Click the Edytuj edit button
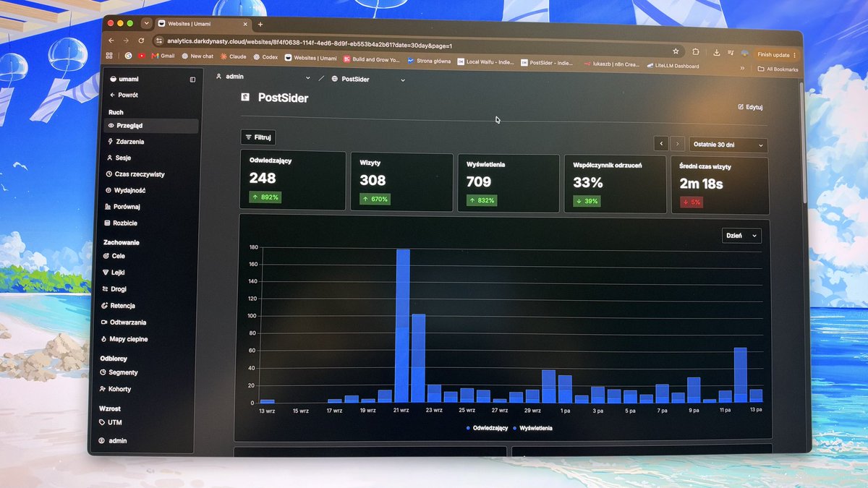This screenshot has width=868, height=488. coord(750,107)
